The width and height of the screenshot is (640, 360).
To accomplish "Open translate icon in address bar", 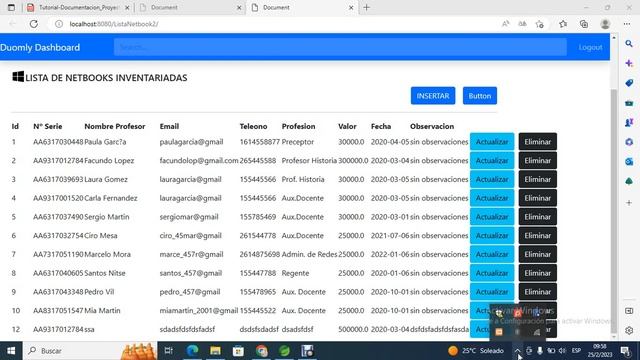I will [x=522, y=24].
